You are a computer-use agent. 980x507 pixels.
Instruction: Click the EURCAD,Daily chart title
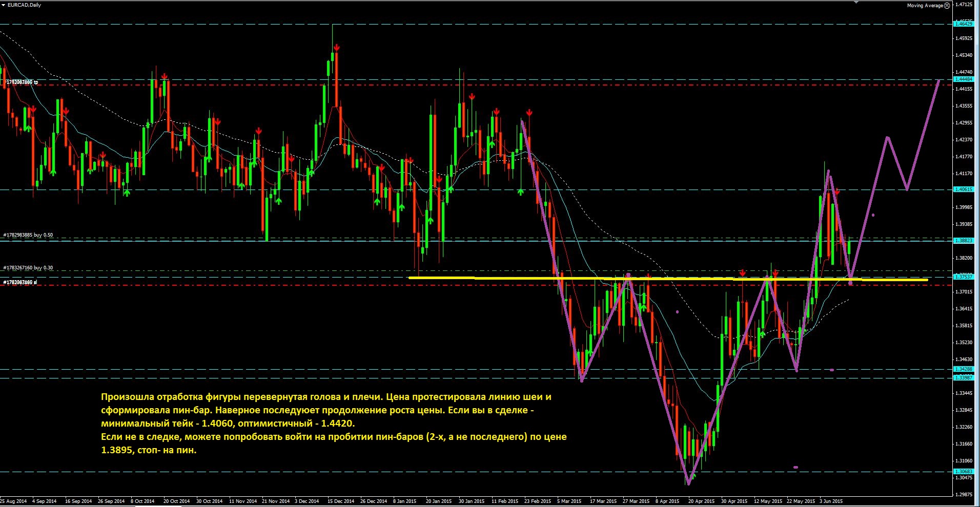point(25,5)
